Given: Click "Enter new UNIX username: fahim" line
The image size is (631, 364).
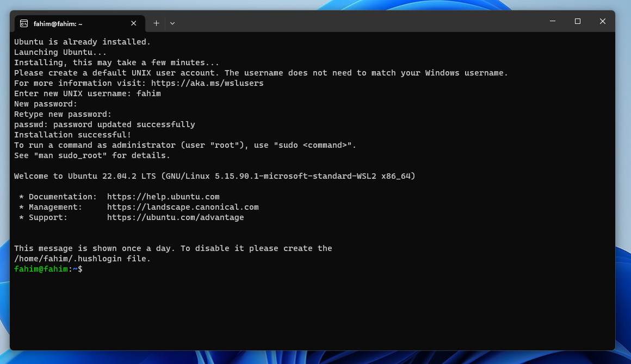Looking at the screenshot, I should 88,93.
